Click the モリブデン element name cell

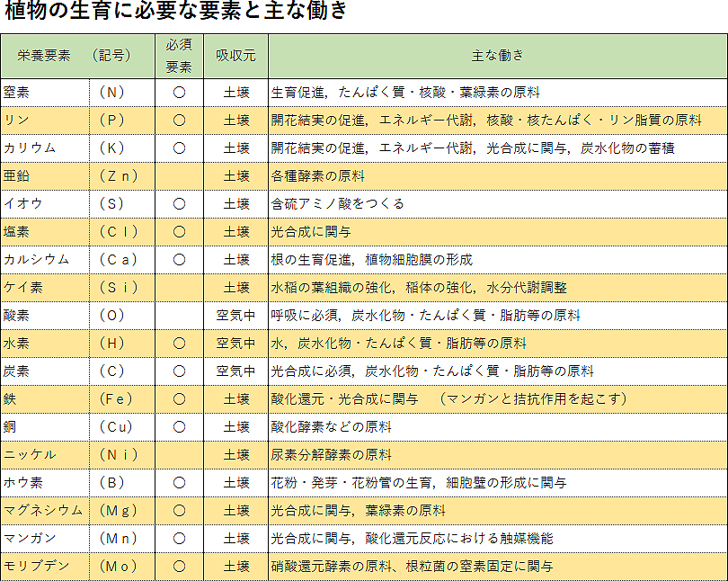(45, 566)
